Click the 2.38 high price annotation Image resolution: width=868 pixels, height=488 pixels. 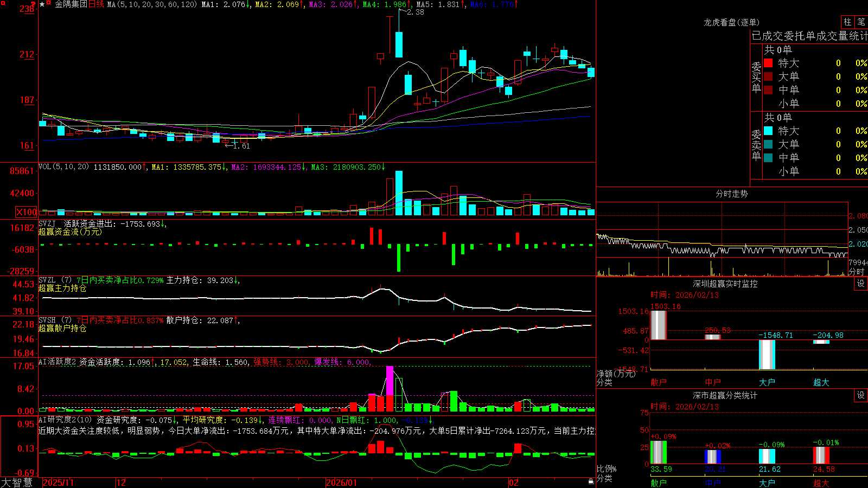[x=415, y=12]
